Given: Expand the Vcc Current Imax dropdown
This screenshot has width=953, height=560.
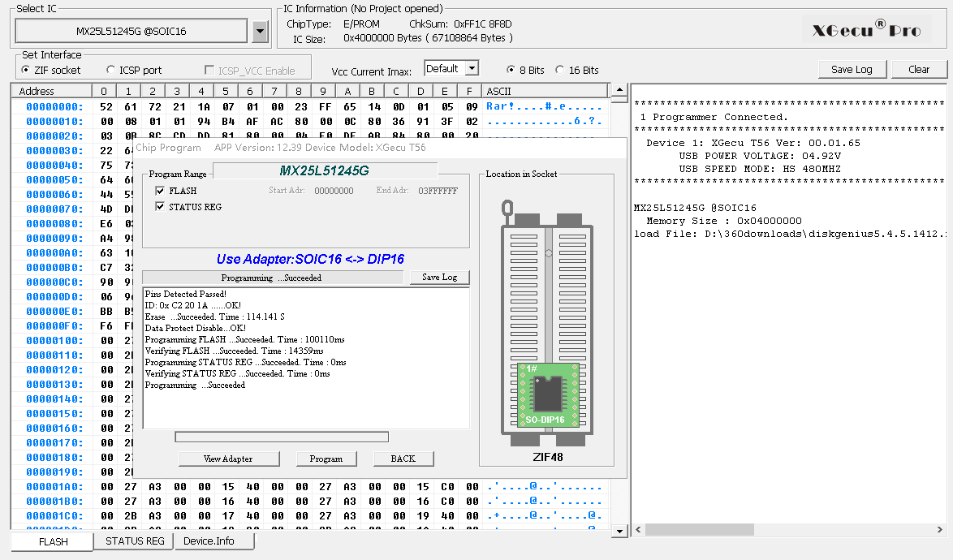Looking at the screenshot, I should coord(471,69).
